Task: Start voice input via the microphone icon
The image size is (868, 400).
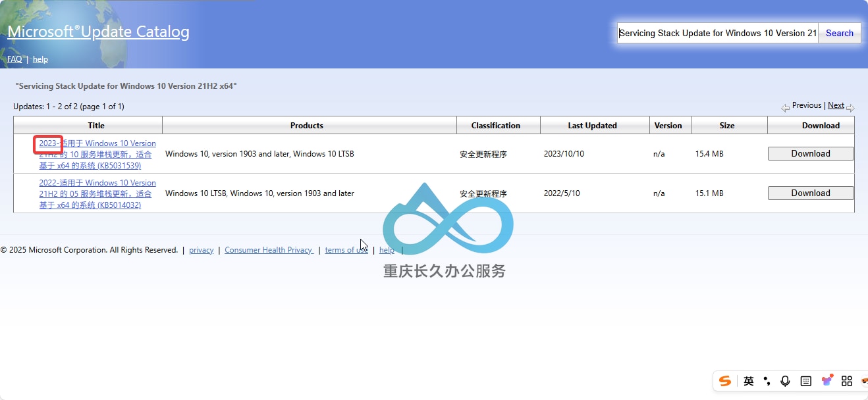Action: [x=785, y=381]
